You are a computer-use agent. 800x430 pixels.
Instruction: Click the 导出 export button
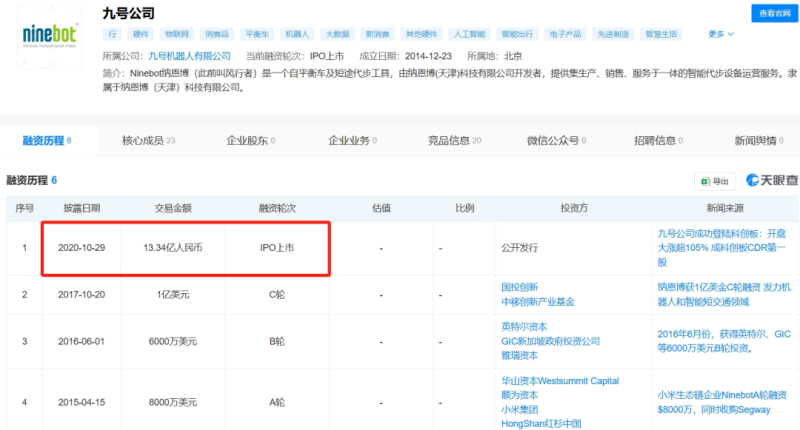(715, 181)
